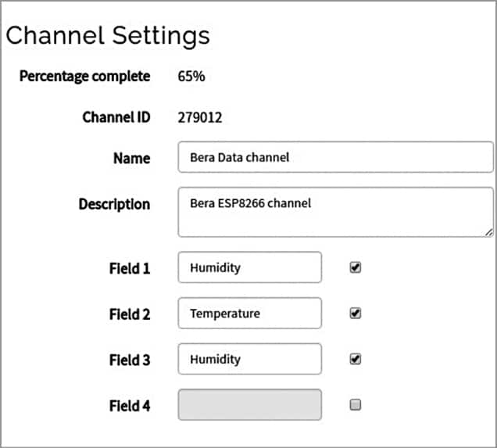Click the Field 1 label
The image size is (497, 448).
coord(129,268)
